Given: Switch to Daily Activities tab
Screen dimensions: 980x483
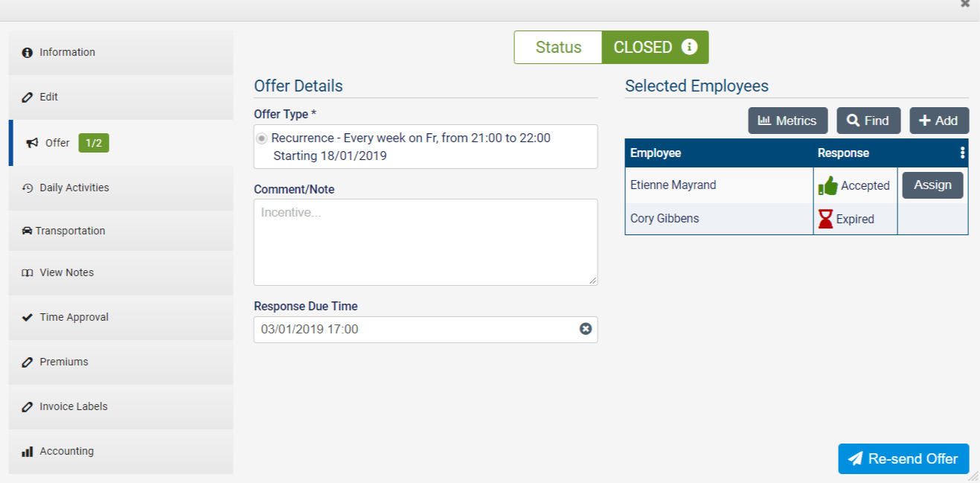Looking at the screenshot, I should pyautogui.click(x=74, y=188).
